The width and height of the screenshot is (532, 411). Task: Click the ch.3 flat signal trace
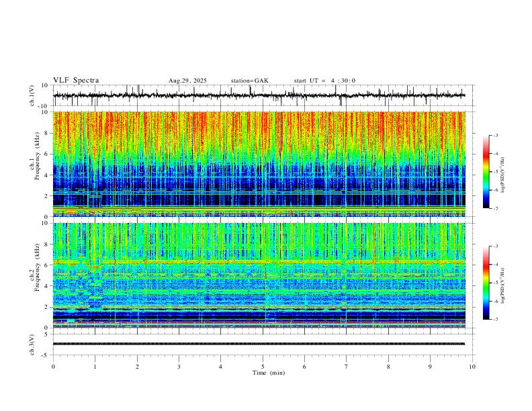[259, 344]
